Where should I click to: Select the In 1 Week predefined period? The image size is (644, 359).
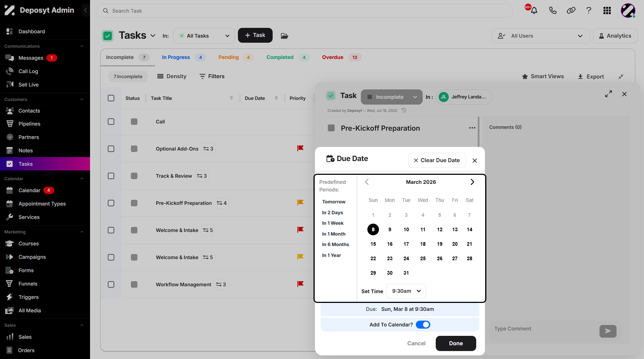click(x=333, y=223)
